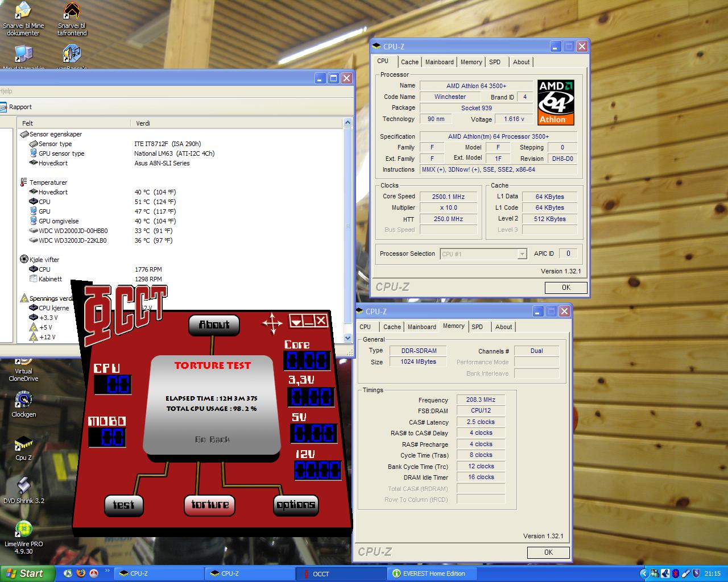This screenshot has height=582, width=728.
Task: Click the Rapport toolbar icon in Everest
Action: click(x=3, y=107)
